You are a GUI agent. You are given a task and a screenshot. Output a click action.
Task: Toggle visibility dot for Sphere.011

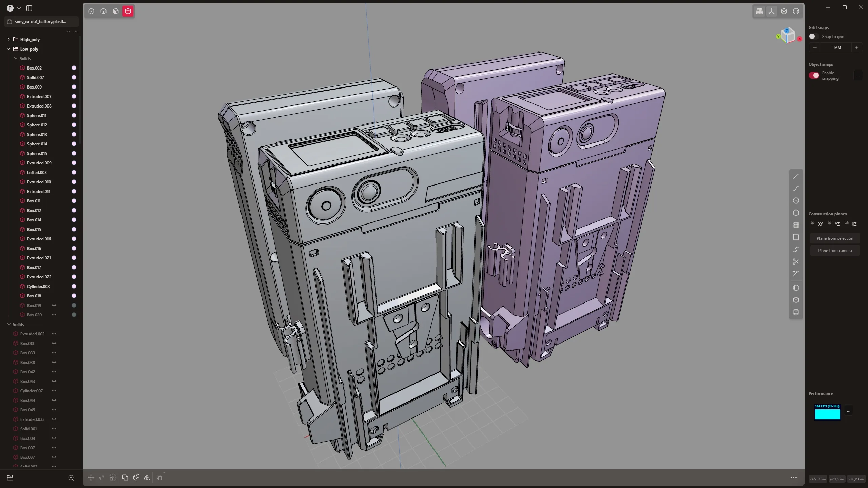click(x=74, y=115)
